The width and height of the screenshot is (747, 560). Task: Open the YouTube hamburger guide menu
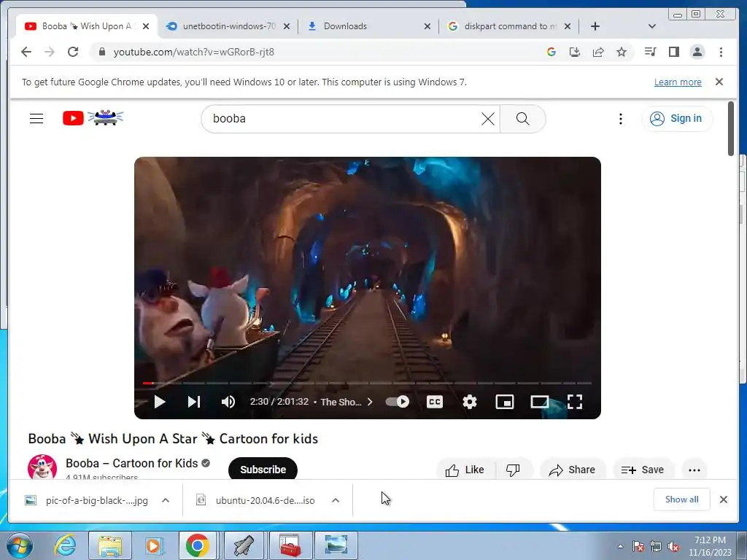tap(36, 119)
